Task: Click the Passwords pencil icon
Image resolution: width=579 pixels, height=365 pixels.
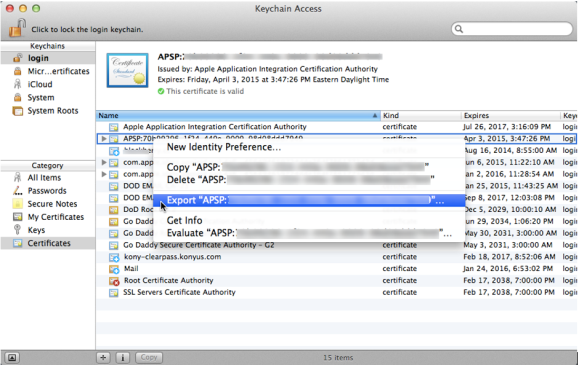Action: (17, 191)
